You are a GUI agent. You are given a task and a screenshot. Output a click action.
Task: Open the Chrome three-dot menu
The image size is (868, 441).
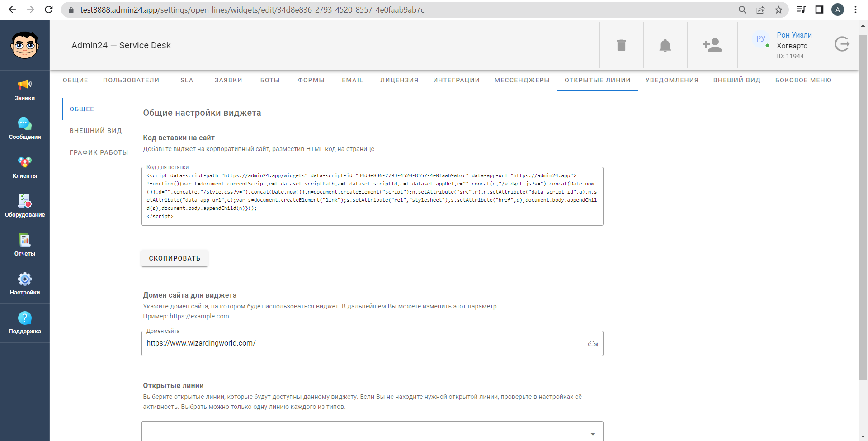pos(855,9)
